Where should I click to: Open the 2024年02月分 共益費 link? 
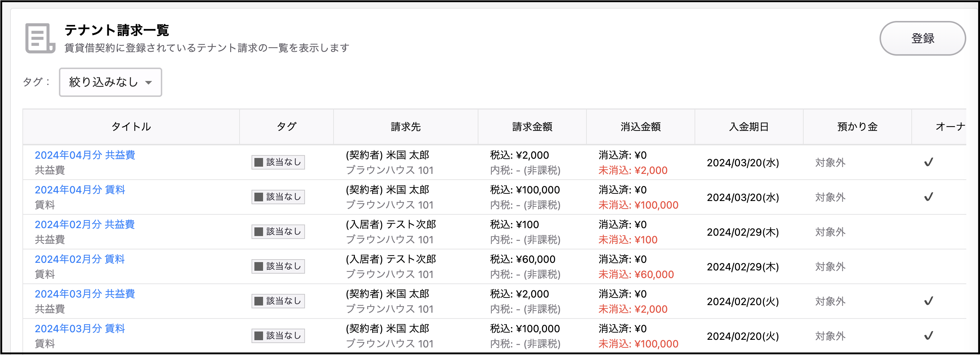(x=85, y=224)
